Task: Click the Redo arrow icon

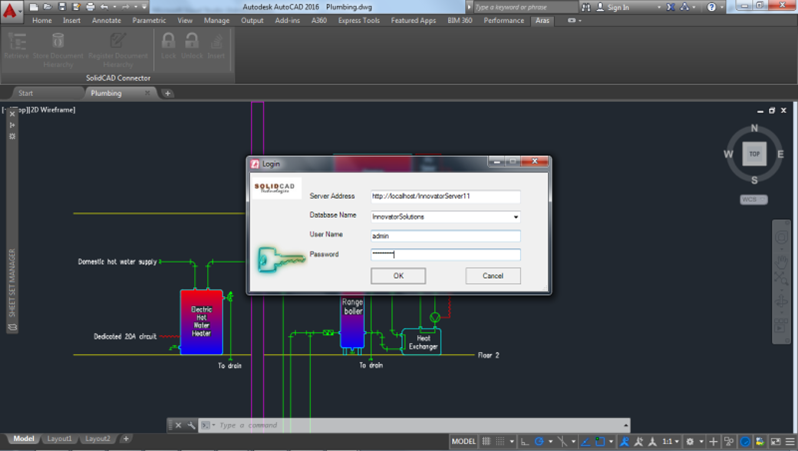Action: 125,7
